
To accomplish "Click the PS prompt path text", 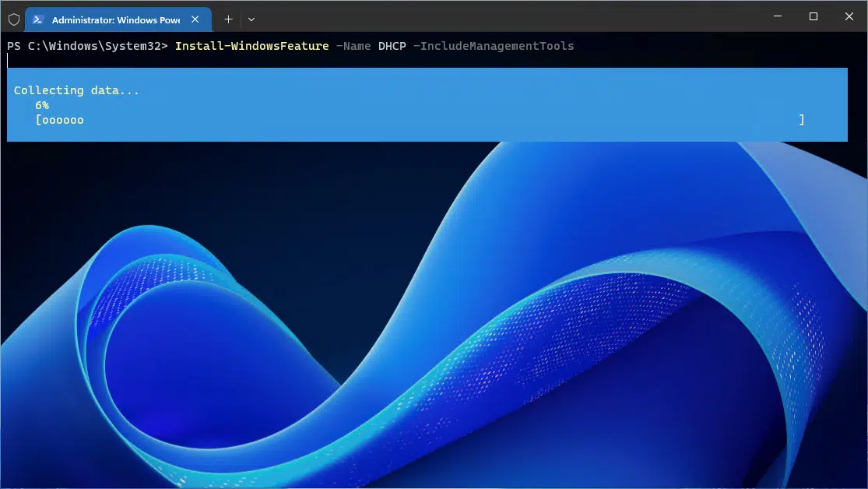I will tap(84, 45).
